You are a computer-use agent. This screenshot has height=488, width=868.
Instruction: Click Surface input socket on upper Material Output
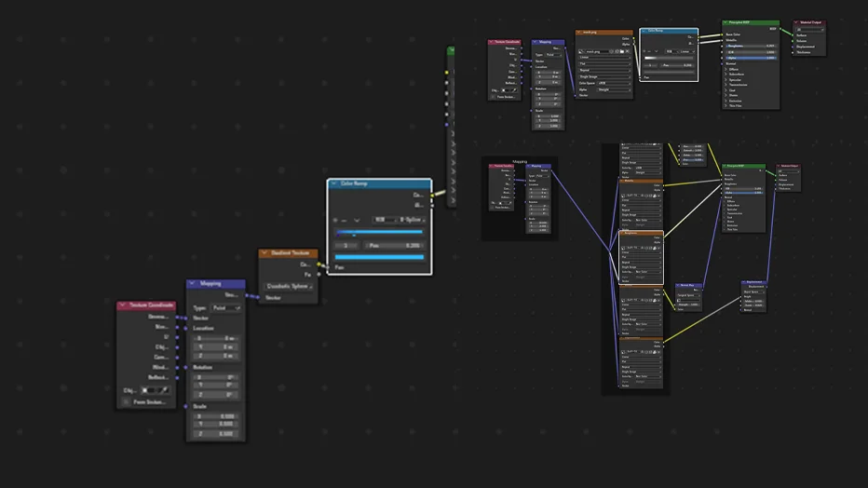tap(793, 34)
